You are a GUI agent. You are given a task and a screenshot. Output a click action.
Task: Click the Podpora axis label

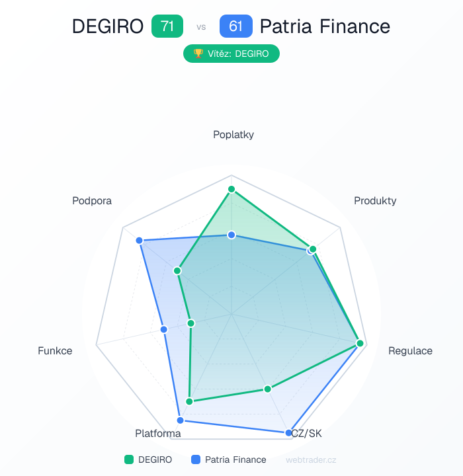[92, 201]
